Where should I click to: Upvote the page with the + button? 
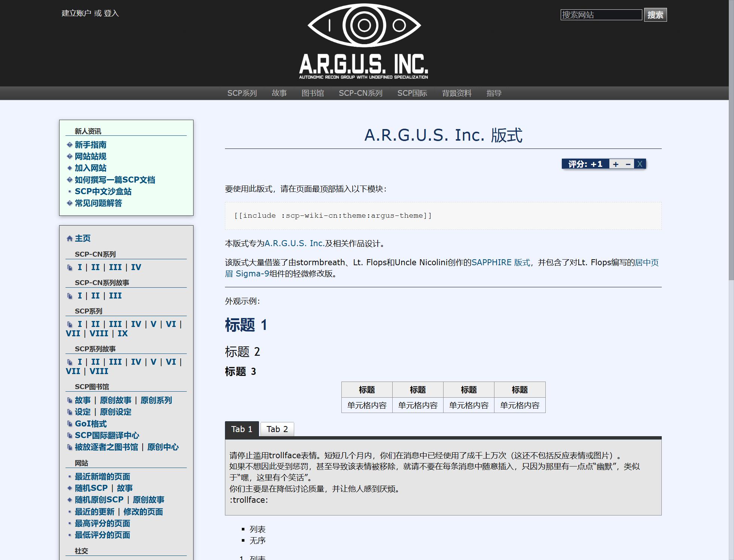pos(615,163)
